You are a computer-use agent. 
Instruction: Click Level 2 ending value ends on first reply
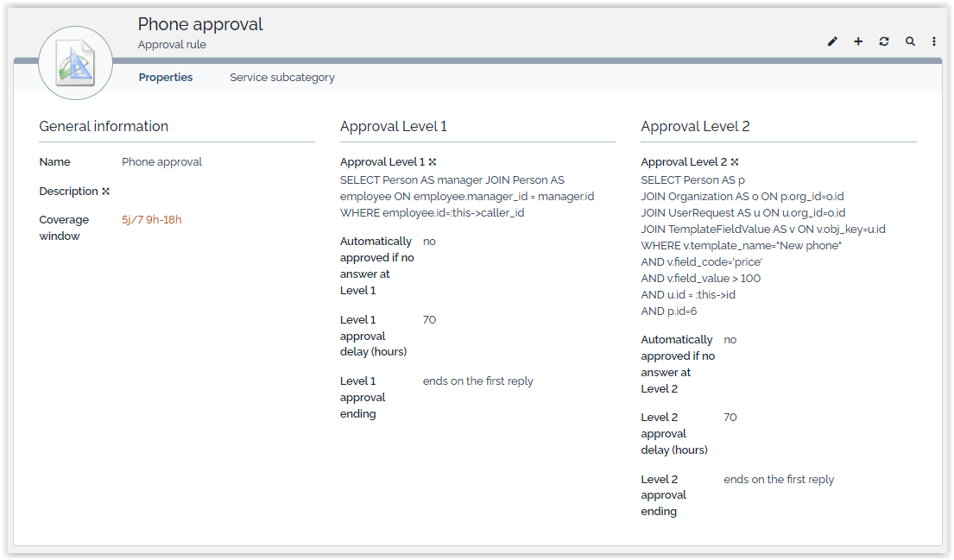click(779, 480)
